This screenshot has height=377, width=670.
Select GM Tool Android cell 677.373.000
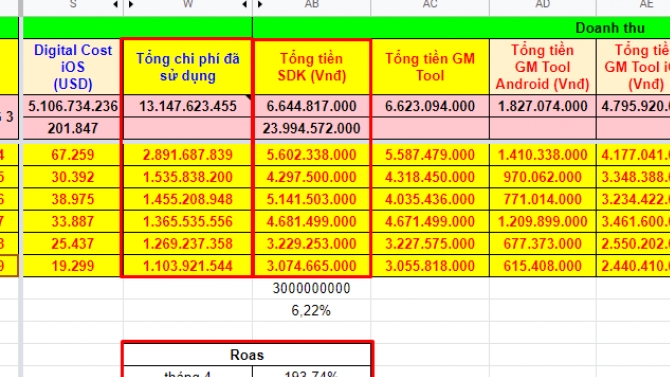(543, 244)
